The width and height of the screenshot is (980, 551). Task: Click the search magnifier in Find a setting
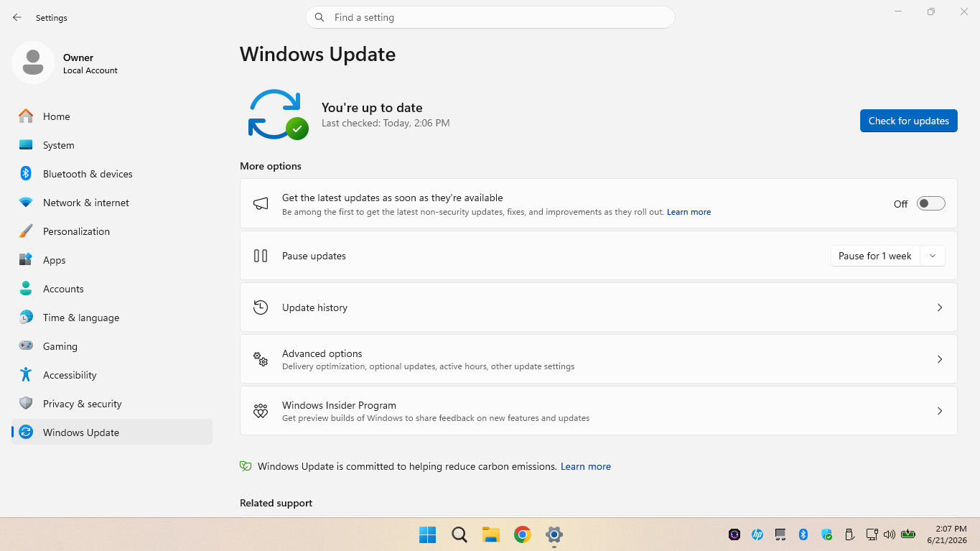click(319, 17)
